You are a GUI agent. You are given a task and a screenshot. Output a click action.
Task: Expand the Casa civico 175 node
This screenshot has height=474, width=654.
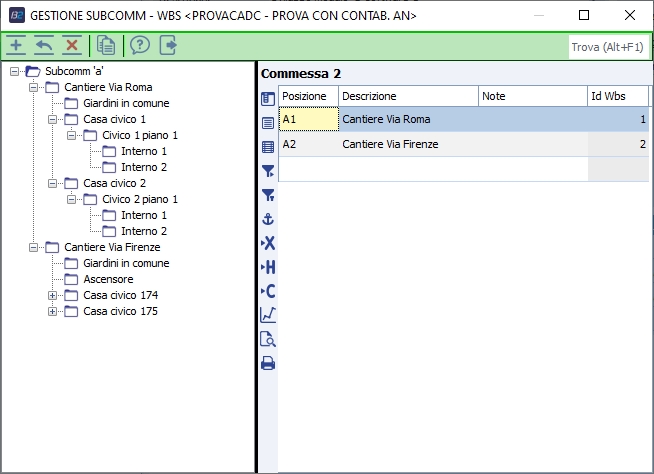(x=53, y=312)
